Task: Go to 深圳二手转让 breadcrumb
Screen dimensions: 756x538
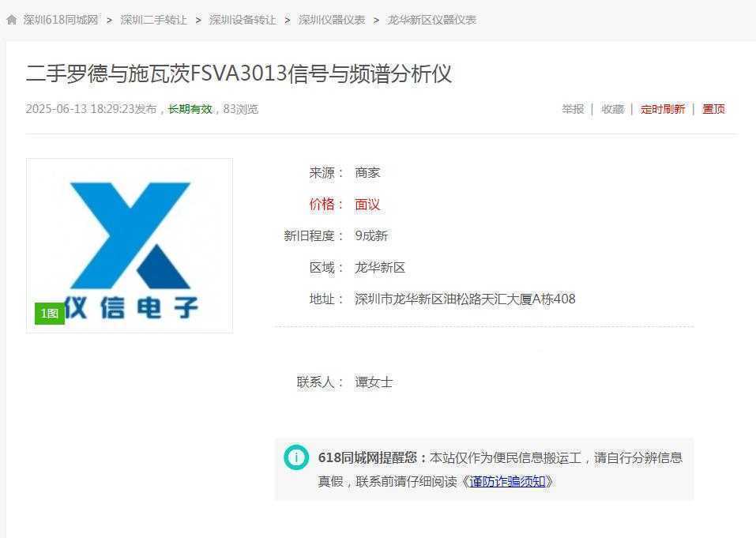Action: (153, 20)
